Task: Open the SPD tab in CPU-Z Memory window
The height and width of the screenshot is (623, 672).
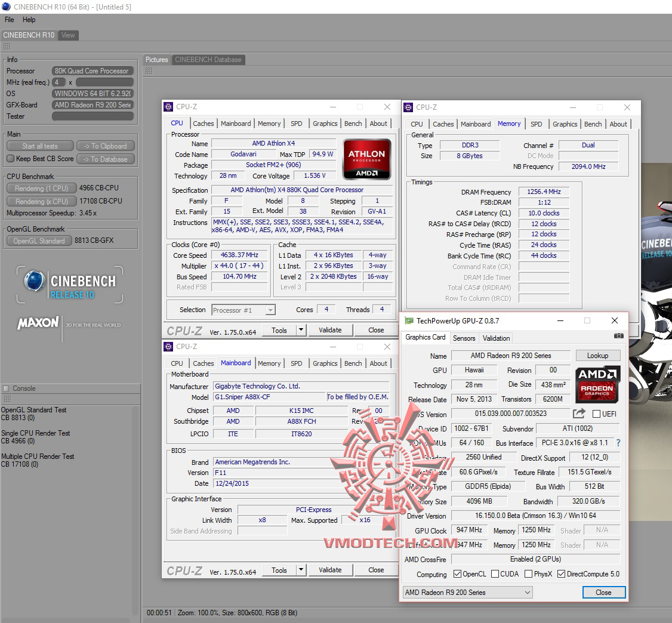Action: [536, 124]
